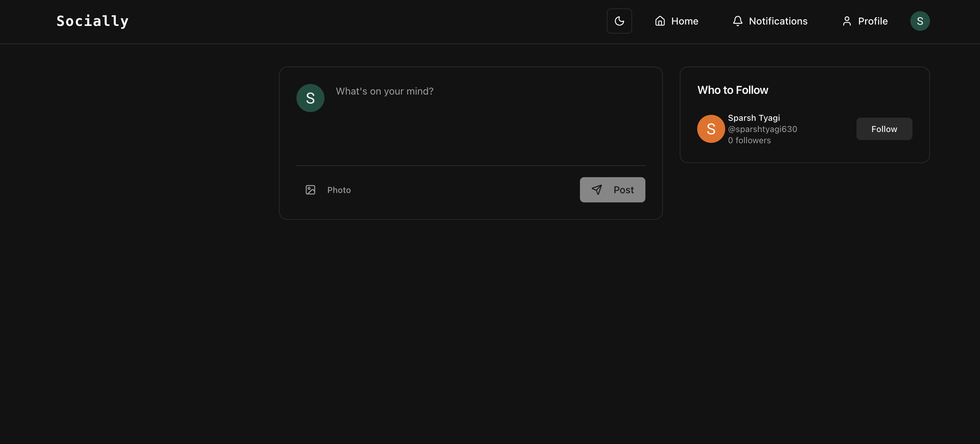Toggle dark mode with moon icon
This screenshot has width=980, height=444.
click(619, 21)
